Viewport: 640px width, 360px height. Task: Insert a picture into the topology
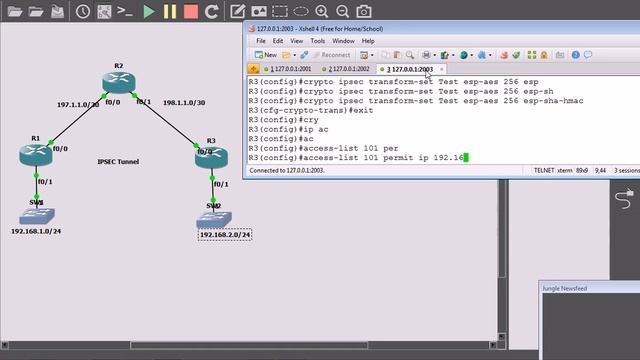pos(259,11)
